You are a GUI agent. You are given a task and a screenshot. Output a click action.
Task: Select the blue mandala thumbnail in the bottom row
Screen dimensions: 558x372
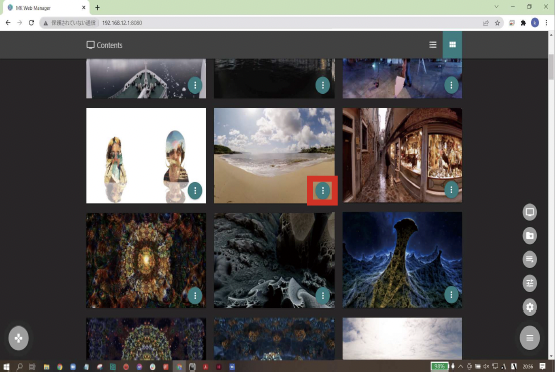coord(274,339)
